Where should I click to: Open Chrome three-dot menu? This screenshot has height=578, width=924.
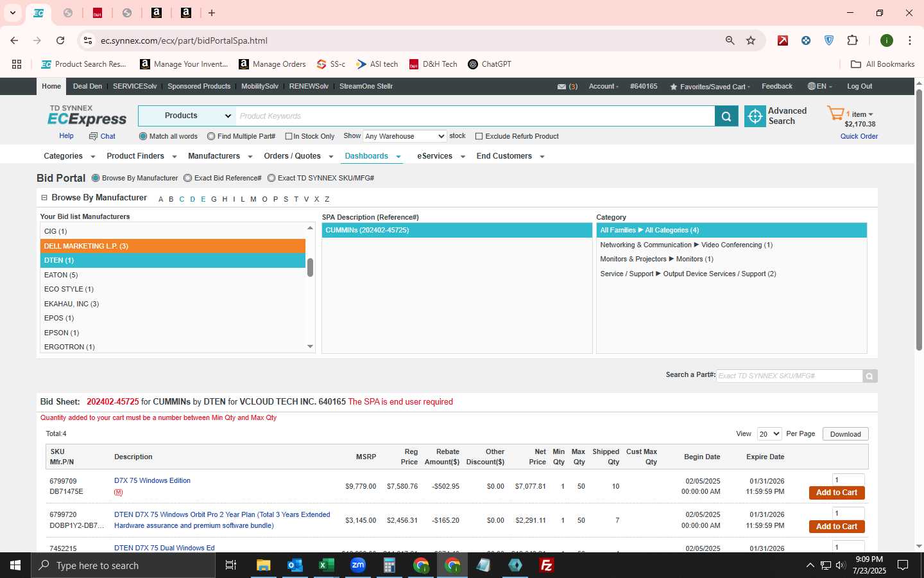tap(910, 40)
